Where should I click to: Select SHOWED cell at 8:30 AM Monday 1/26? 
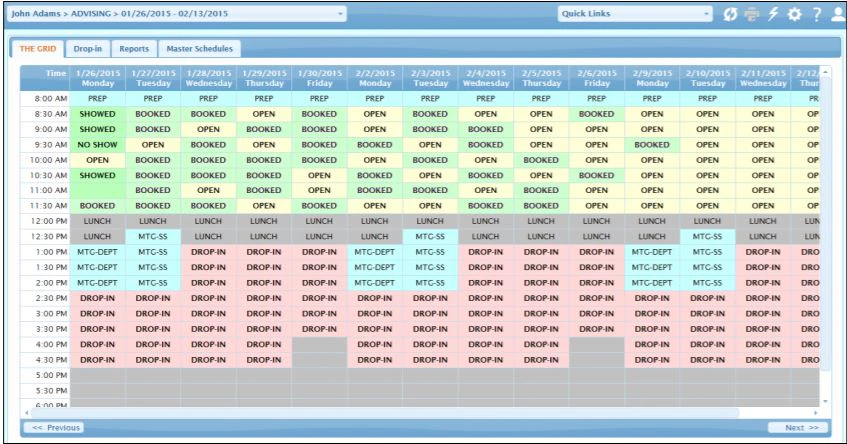(x=98, y=114)
